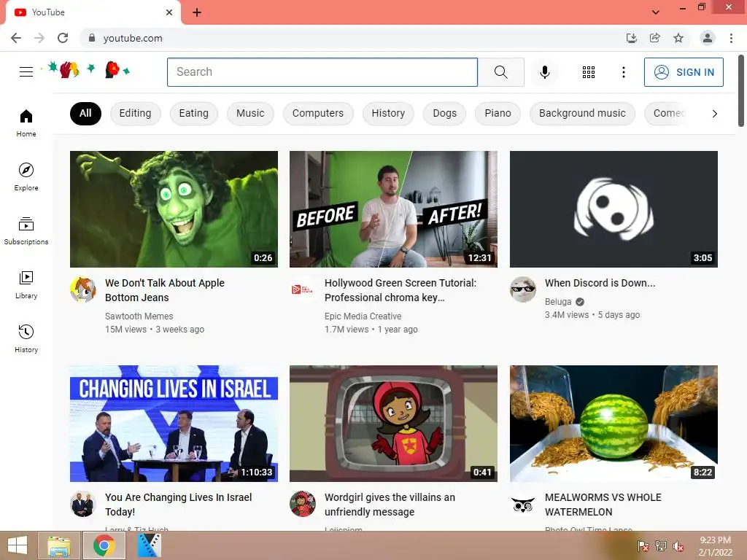The image size is (747, 560).
Task: Play the Wordgirl TV thumbnail
Action: tap(393, 424)
